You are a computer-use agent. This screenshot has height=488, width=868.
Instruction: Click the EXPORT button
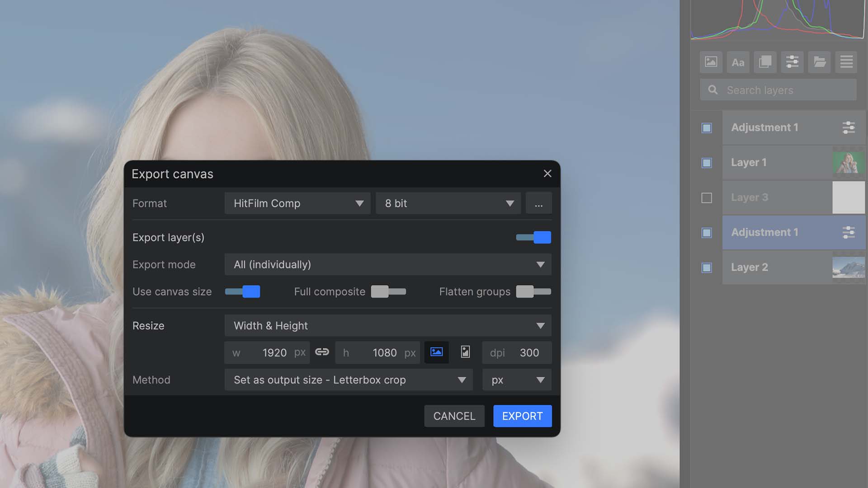pos(522,416)
